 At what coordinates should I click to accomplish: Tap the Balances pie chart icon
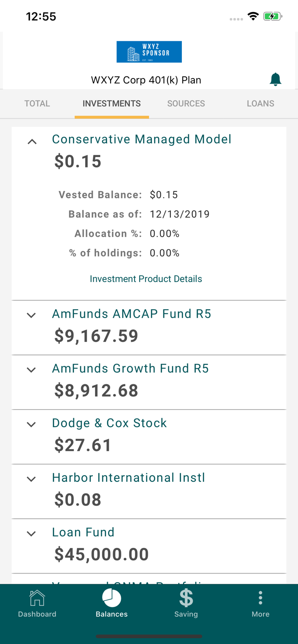pos(112,598)
